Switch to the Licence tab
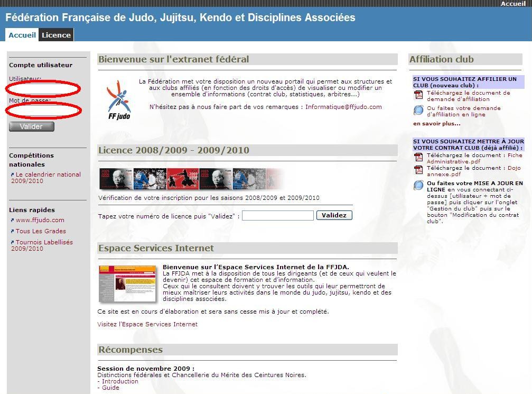 [56, 35]
